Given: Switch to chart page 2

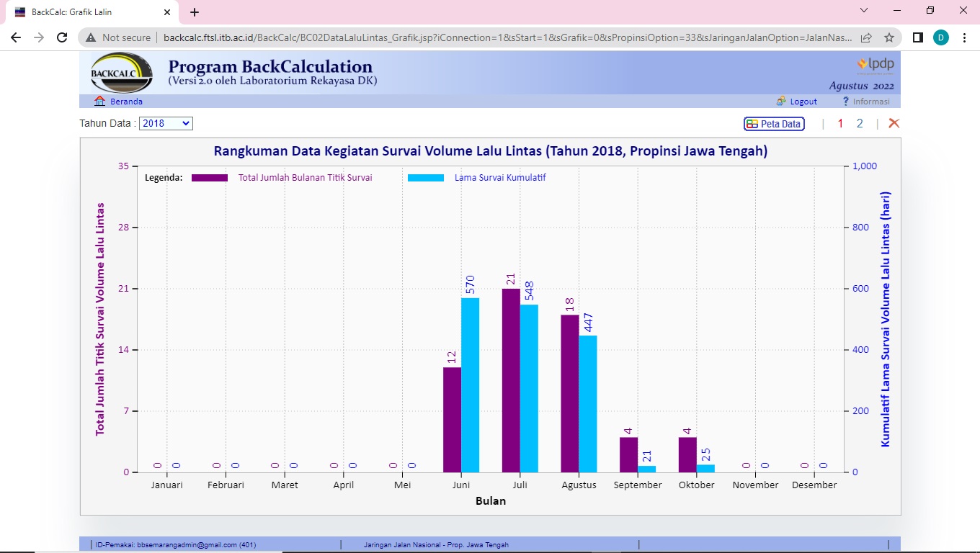Looking at the screenshot, I should point(860,123).
